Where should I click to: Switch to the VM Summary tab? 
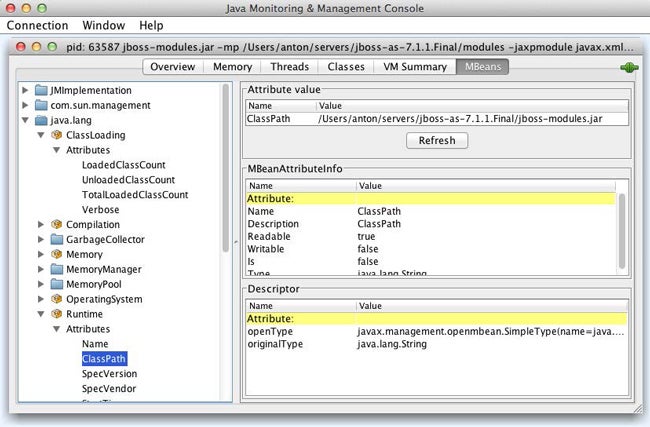coord(415,67)
